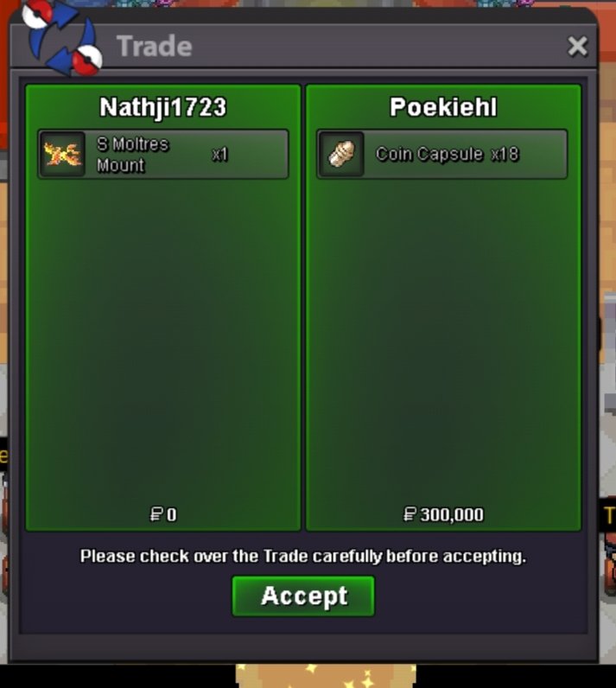
Task: Click the Pokedollar symbol beside 300,000
Action: [x=410, y=514]
